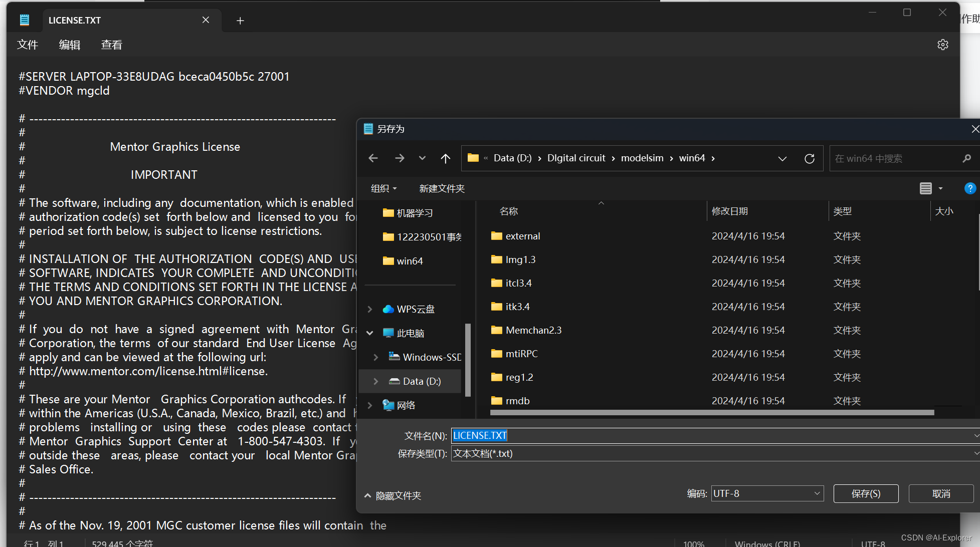Click the help question mark icon
Image resolution: width=980 pixels, height=547 pixels.
point(969,188)
